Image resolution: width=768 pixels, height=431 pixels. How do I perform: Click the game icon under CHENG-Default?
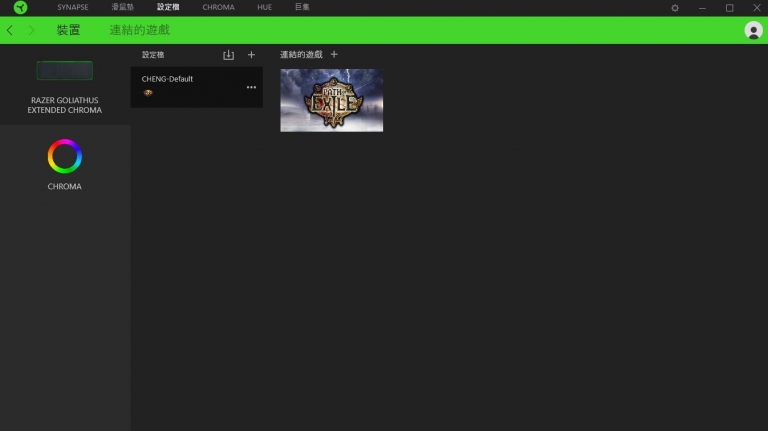(x=148, y=93)
